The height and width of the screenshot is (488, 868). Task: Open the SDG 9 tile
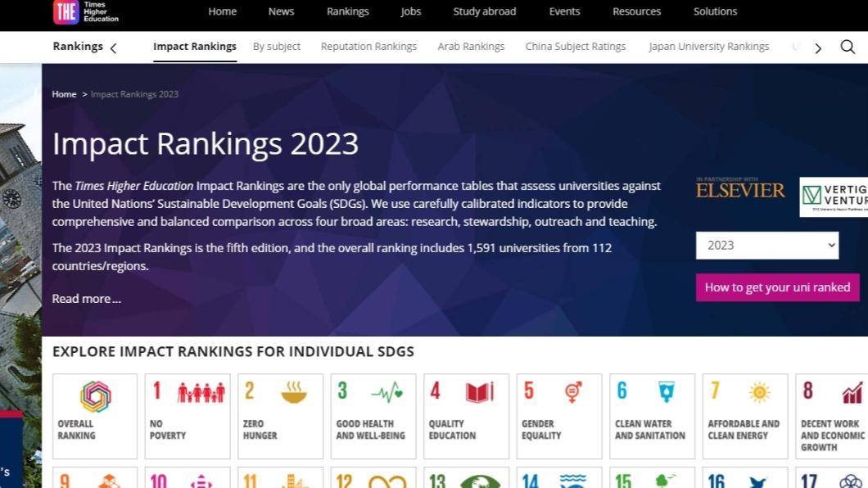click(x=95, y=477)
